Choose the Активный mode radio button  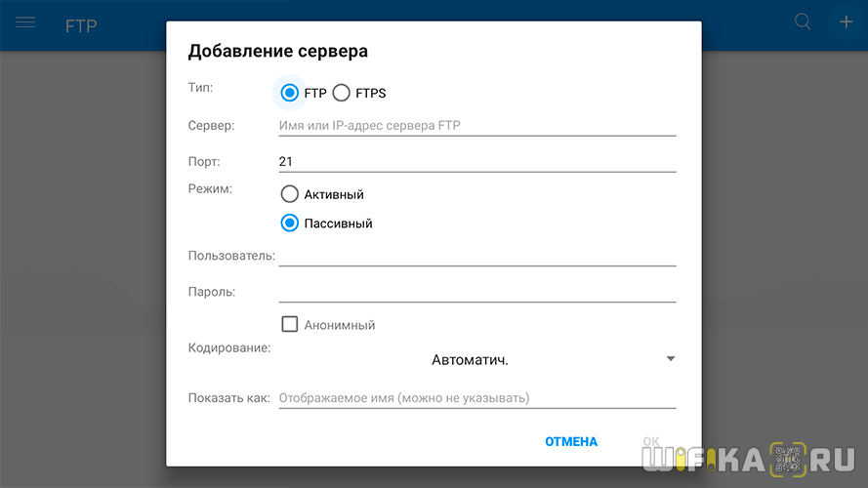coord(289,194)
